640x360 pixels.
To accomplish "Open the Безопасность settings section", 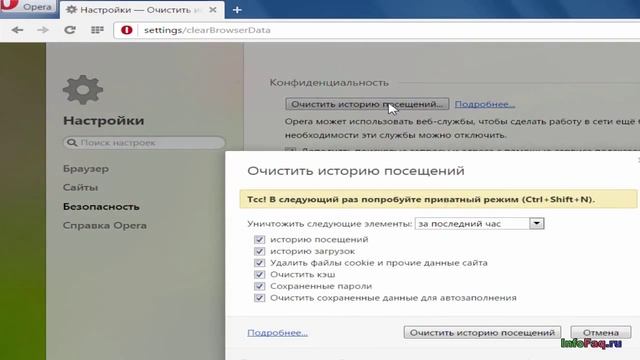I will click(101, 207).
